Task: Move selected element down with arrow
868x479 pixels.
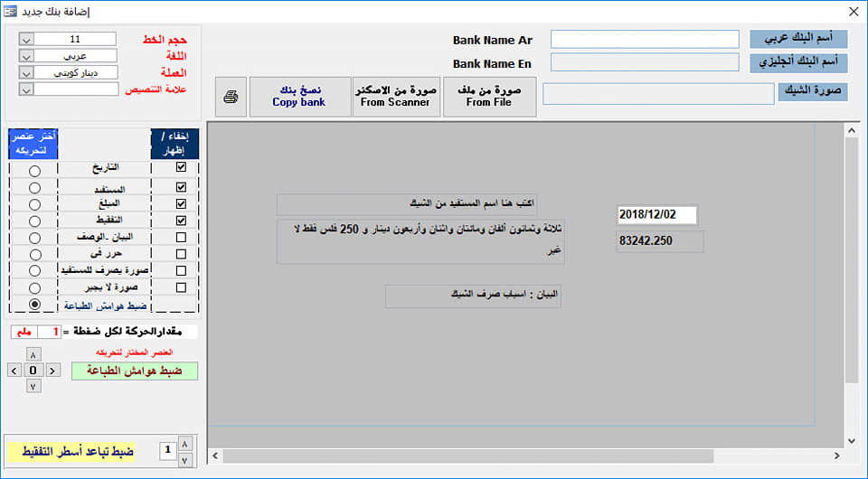Action: (33, 386)
